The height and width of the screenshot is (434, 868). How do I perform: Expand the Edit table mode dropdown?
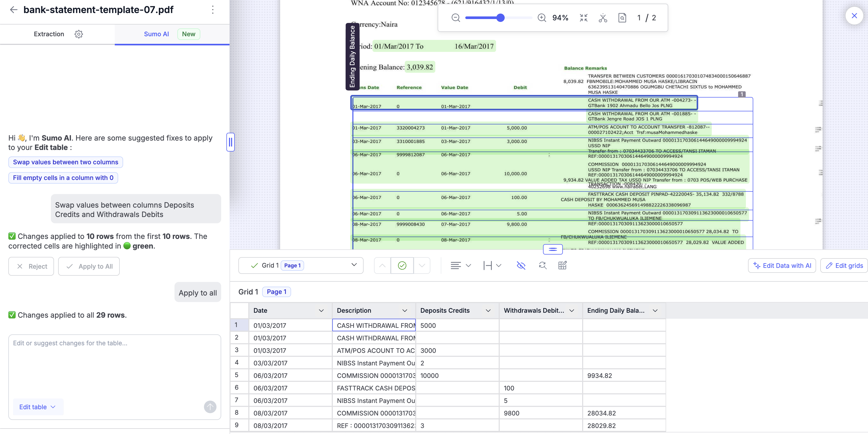[37, 407]
